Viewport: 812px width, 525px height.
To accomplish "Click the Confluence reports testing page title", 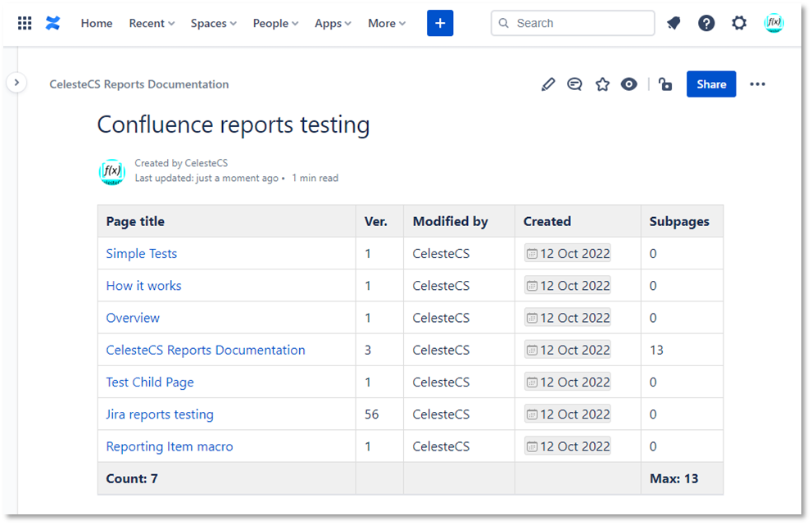I will (x=234, y=124).
